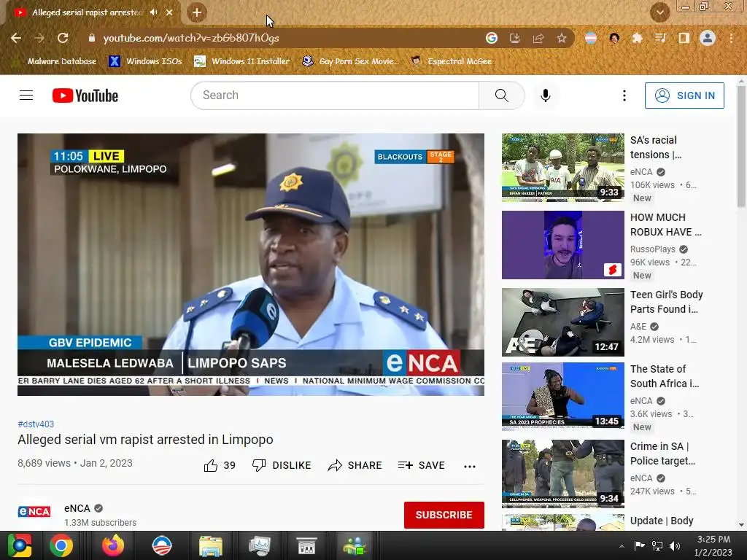Go back to previous page
This screenshot has height=560, width=747.
tap(16, 38)
